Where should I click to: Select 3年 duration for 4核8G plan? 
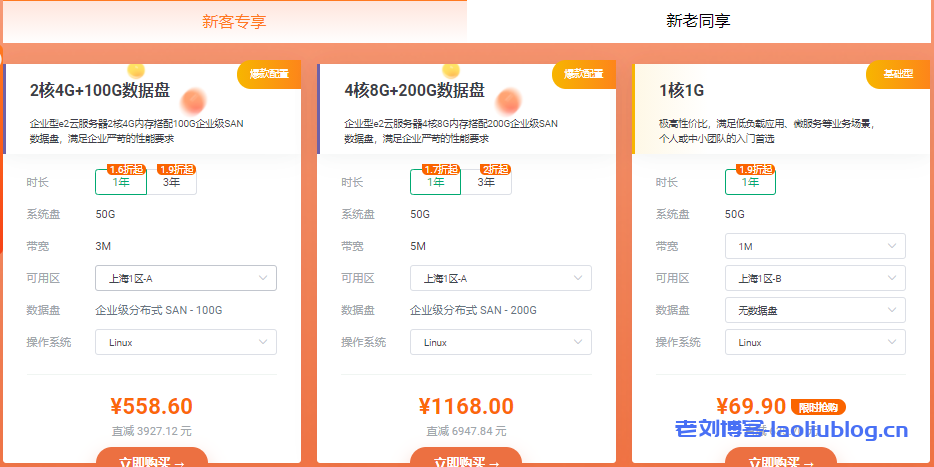pyautogui.click(x=486, y=182)
